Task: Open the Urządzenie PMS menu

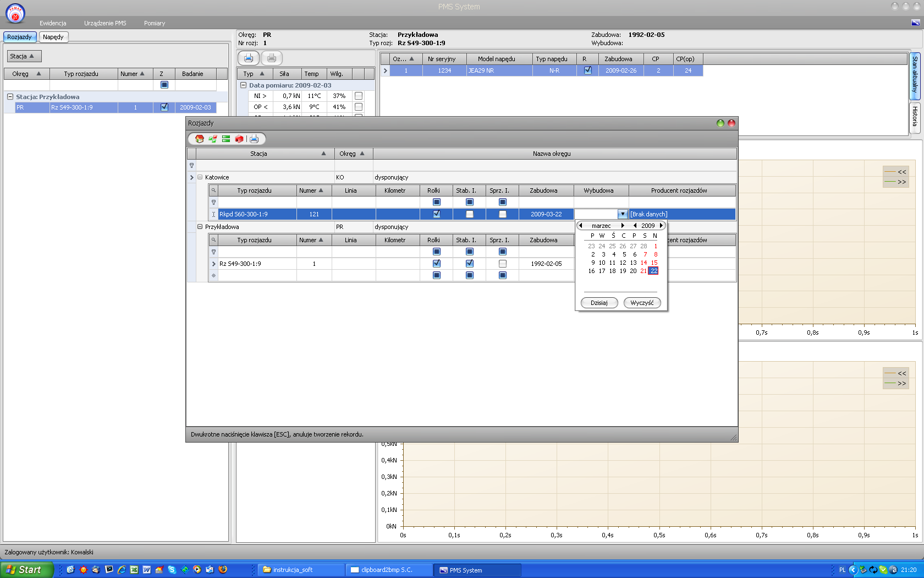Action: coord(105,23)
